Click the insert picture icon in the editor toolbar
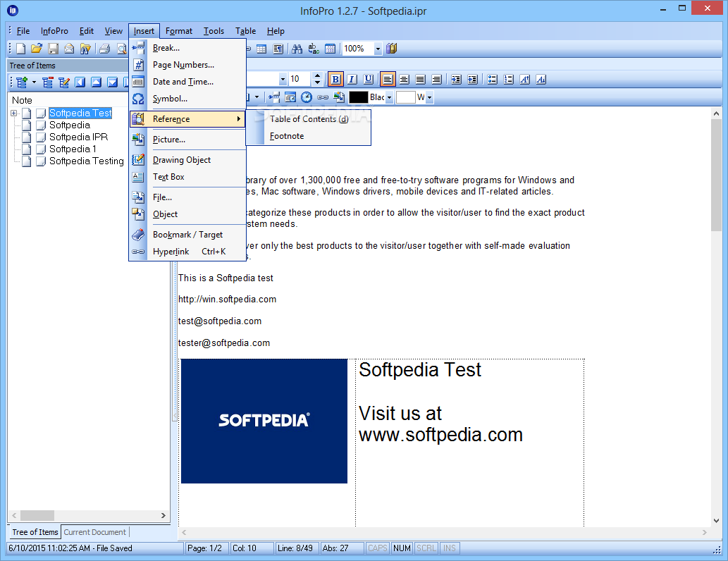 pyautogui.click(x=339, y=97)
